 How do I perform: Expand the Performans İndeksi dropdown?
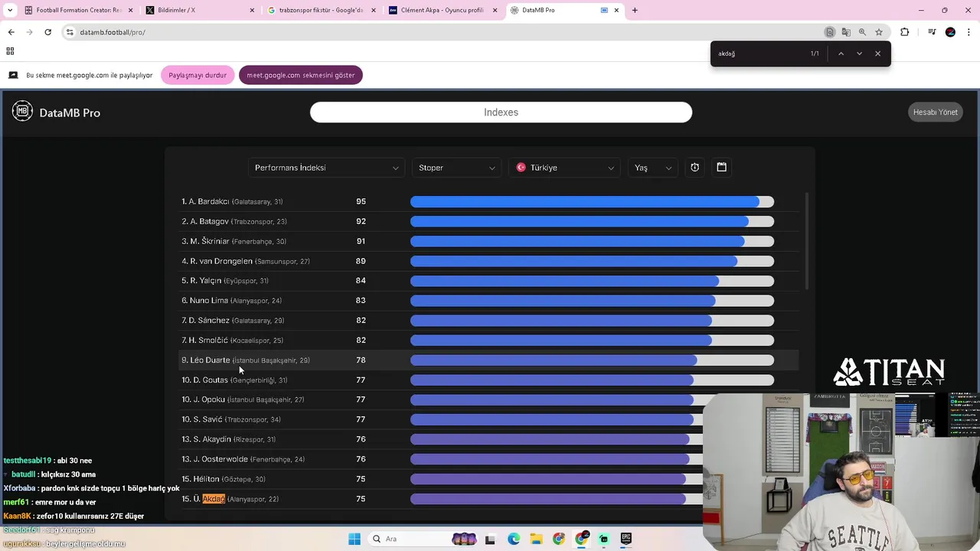pyautogui.click(x=327, y=168)
